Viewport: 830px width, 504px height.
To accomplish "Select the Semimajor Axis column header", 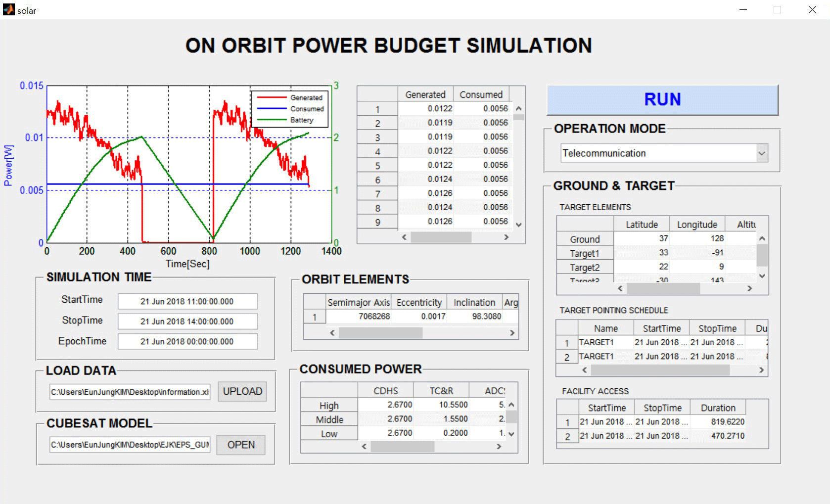I will pyautogui.click(x=359, y=302).
